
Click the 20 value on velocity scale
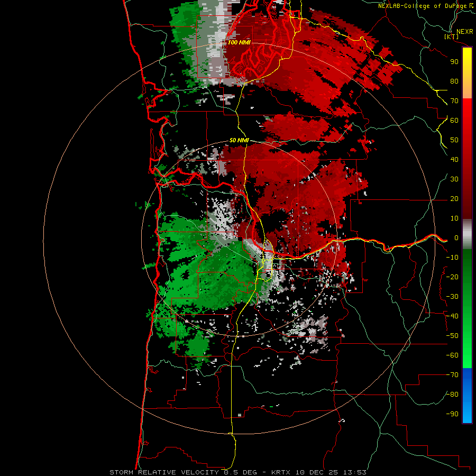[454, 199]
